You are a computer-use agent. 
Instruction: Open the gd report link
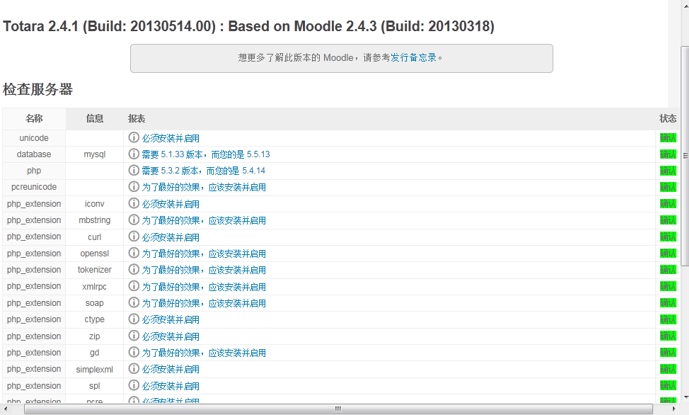204,353
